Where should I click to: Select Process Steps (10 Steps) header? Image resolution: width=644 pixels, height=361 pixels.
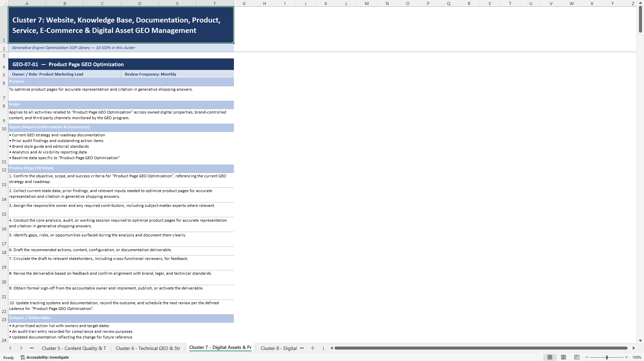click(121, 169)
